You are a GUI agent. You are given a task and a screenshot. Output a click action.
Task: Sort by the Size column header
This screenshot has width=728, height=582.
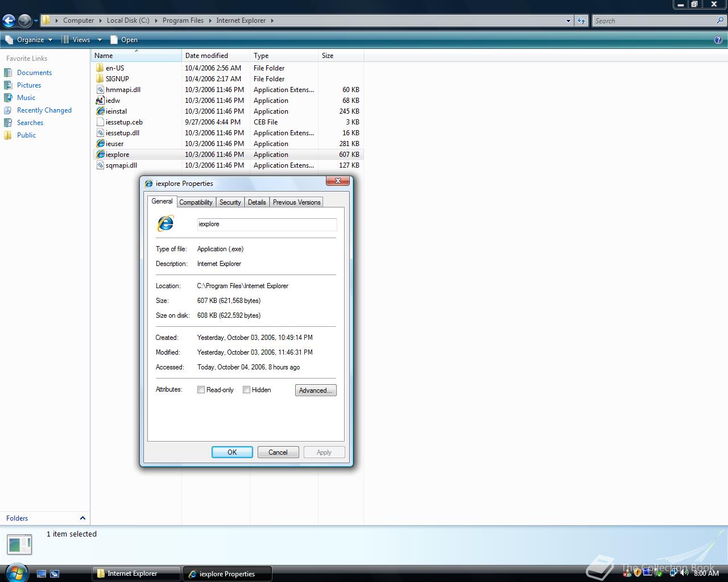[341, 56]
